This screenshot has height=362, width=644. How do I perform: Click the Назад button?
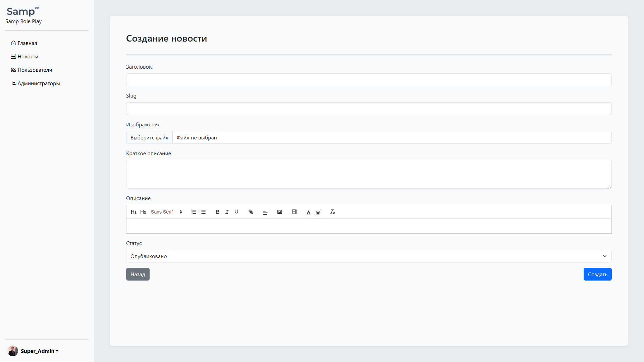138,274
